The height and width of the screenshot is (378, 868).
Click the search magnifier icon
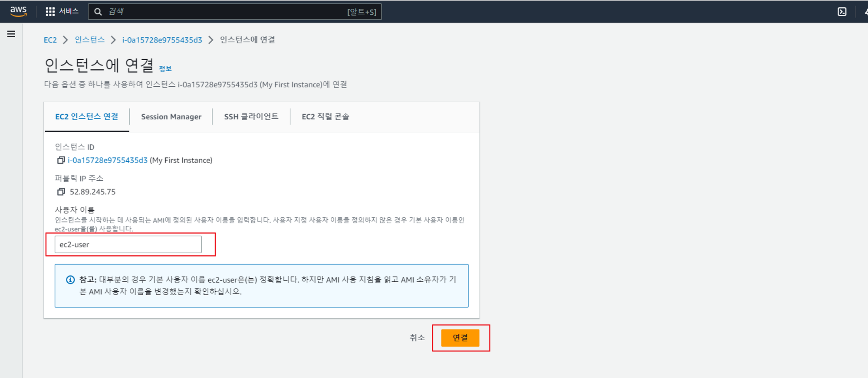[98, 12]
